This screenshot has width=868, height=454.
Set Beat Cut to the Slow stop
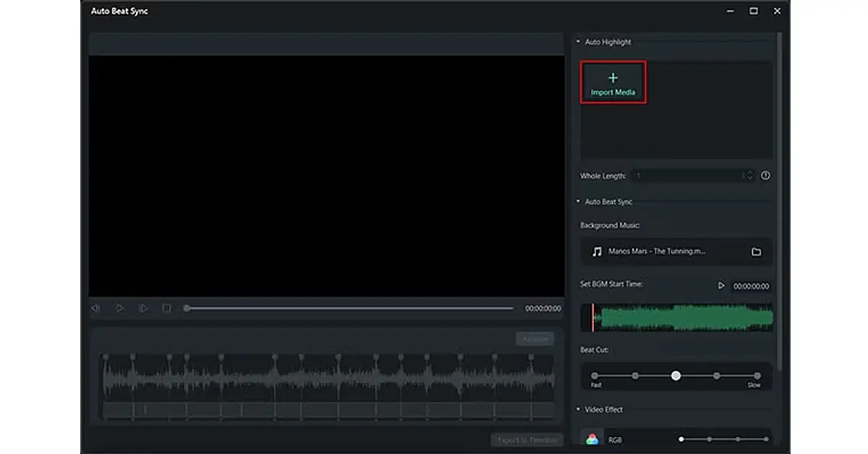[x=757, y=376]
